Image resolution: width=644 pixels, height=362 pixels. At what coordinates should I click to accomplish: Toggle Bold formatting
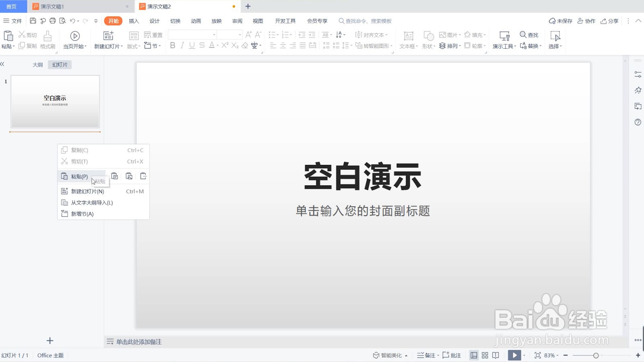click(173, 45)
